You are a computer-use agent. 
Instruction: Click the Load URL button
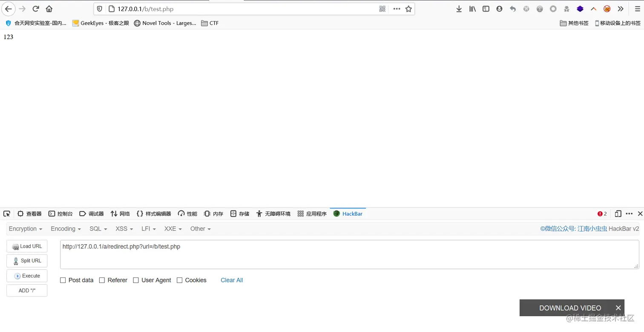(x=27, y=246)
